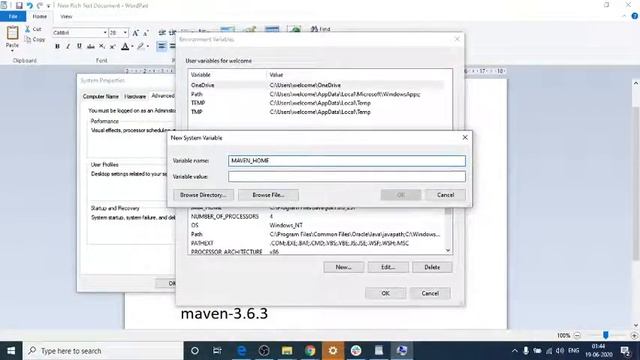The width and height of the screenshot is (640, 360).
Task: Toggle Underline formatting
Action: [x=79, y=47]
